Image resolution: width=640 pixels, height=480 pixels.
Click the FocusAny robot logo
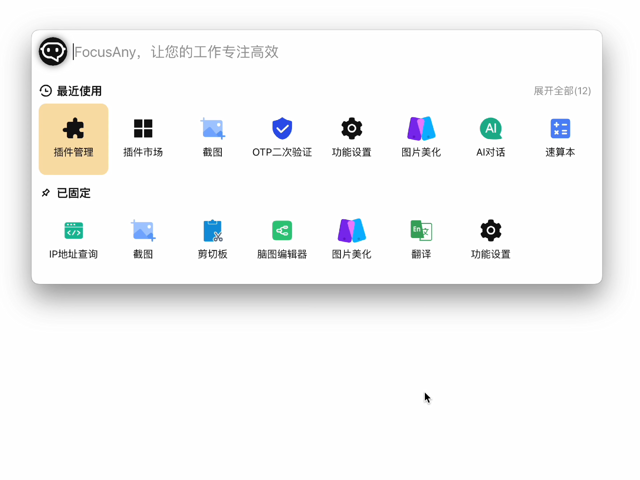(x=53, y=51)
